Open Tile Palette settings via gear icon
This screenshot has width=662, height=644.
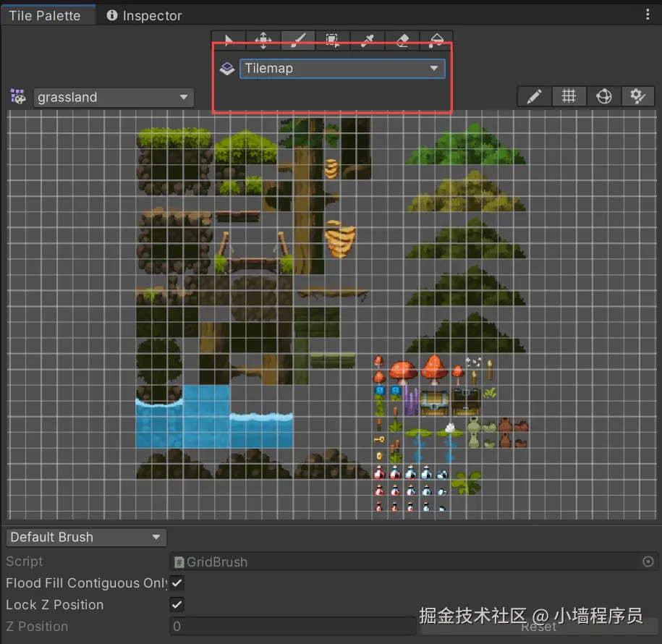tap(637, 96)
